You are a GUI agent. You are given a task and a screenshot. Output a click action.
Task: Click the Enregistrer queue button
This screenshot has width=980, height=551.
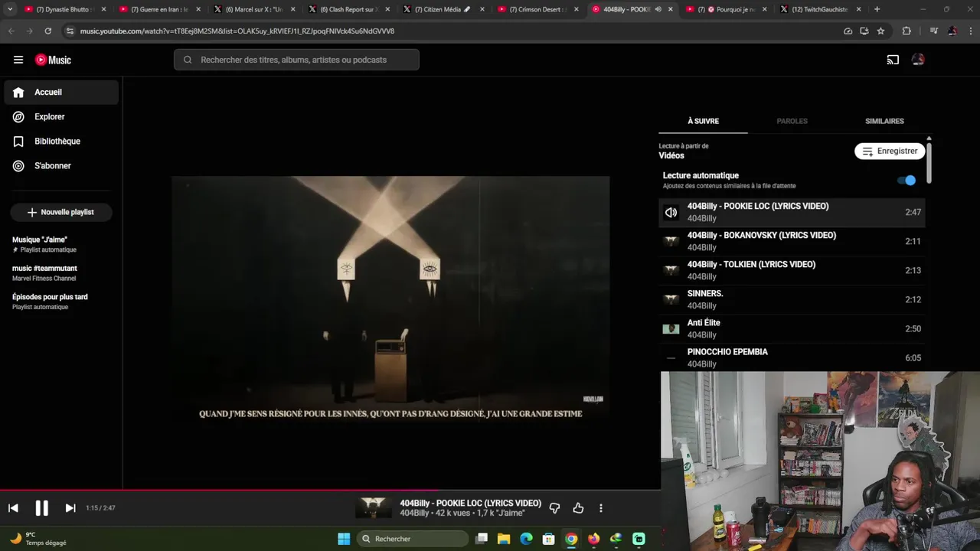tap(890, 152)
